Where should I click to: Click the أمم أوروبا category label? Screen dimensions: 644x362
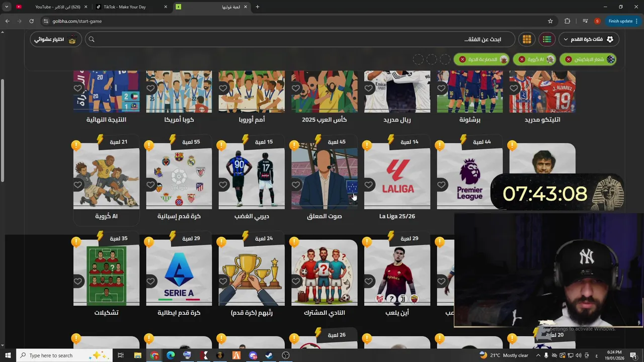[x=252, y=120]
